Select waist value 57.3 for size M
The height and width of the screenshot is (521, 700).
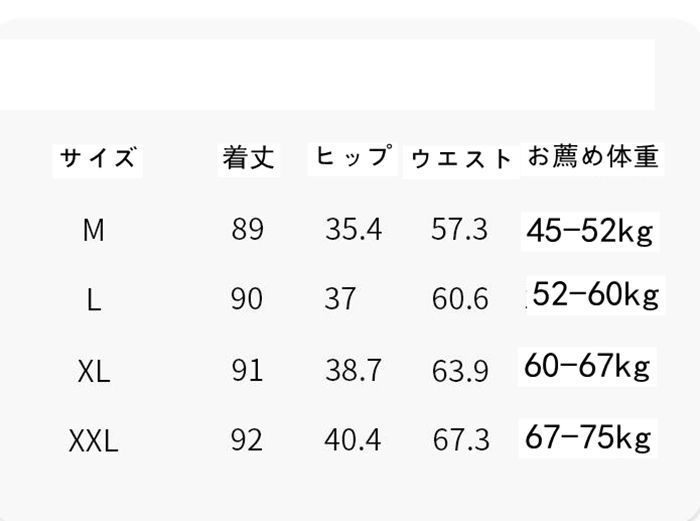(x=459, y=230)
